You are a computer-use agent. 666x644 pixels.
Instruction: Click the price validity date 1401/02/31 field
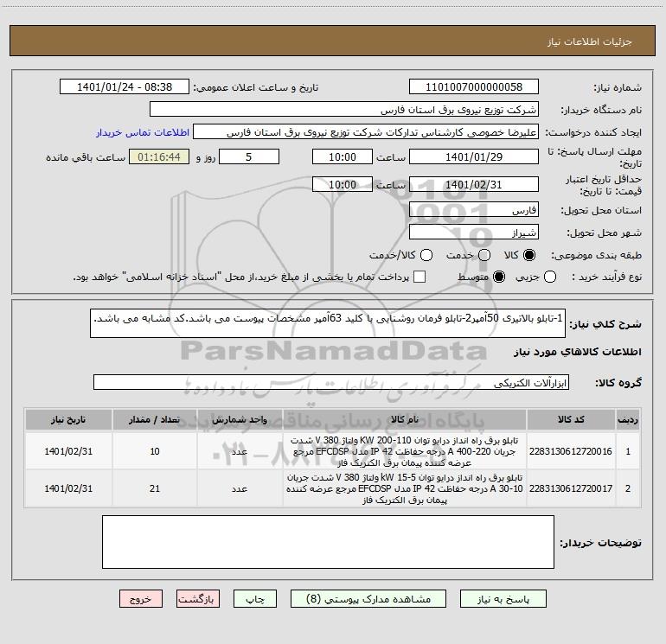point(474,184)
